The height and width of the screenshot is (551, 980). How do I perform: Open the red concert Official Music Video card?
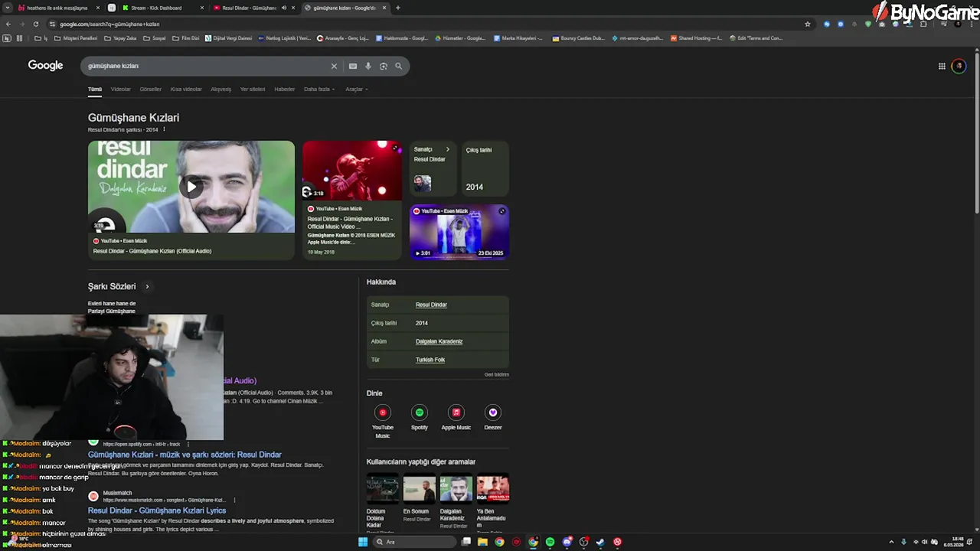(x=351, y=201)
